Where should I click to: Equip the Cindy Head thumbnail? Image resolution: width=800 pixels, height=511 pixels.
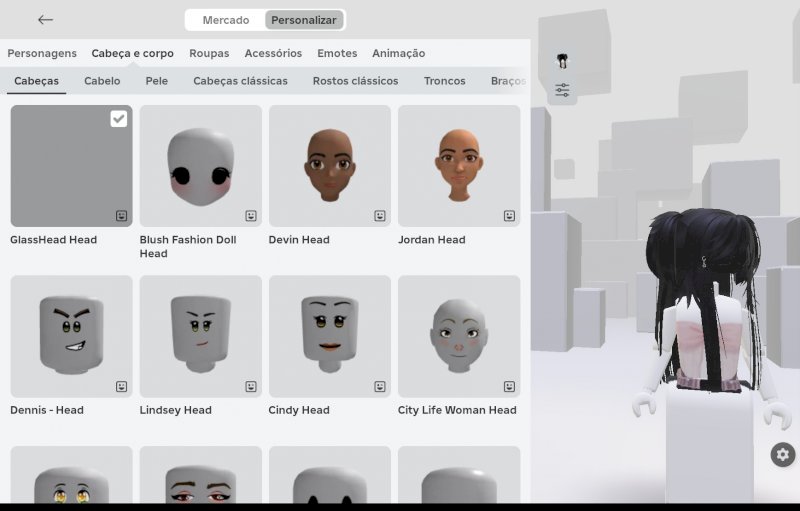click(330, 337)
